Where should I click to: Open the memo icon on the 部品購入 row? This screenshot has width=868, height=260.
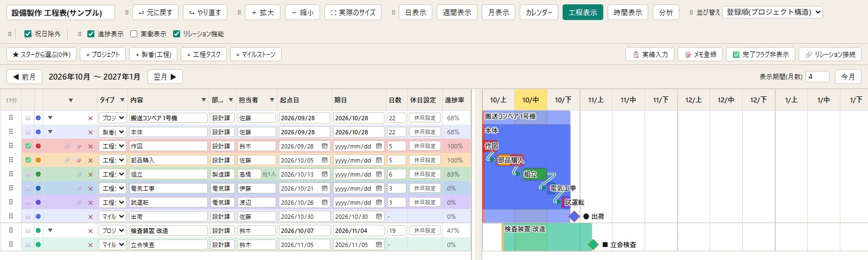pyautogui.click(x=79, y=160)
